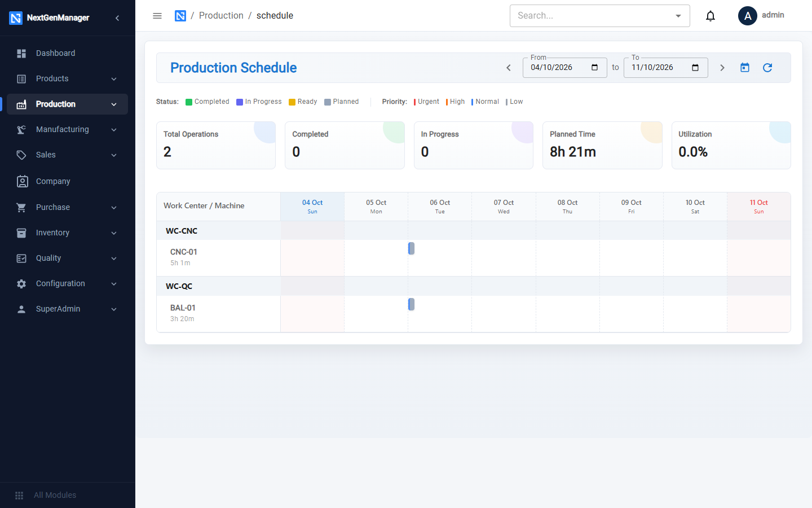This screenshot has height=508, width=812.
Task: Expand the Manufacturing menu
Action: 68,129
